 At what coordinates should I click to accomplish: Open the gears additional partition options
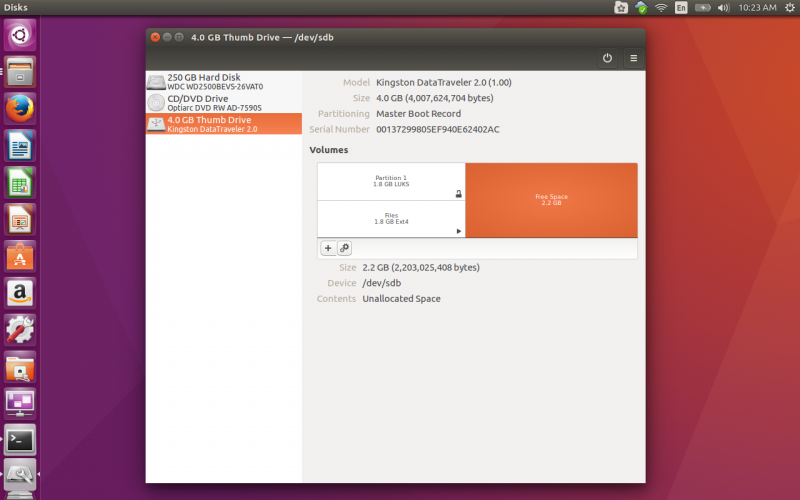[344, 248]
